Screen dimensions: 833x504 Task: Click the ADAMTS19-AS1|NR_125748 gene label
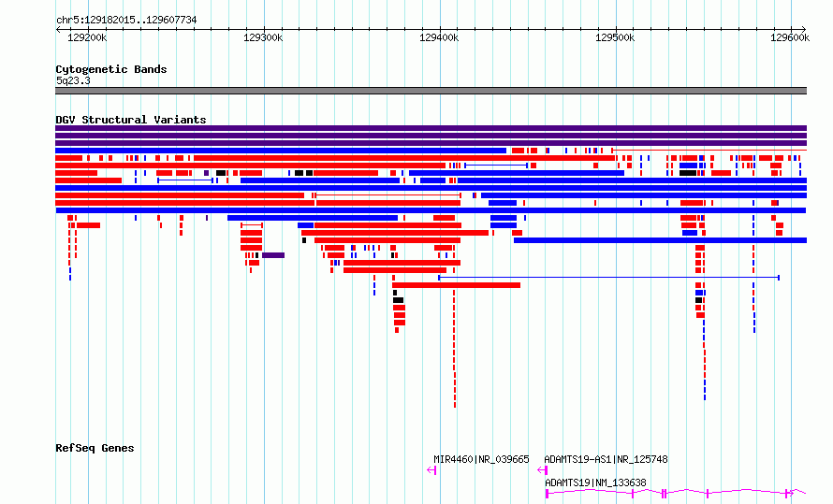pyautogui.click(x=606, y=459)
